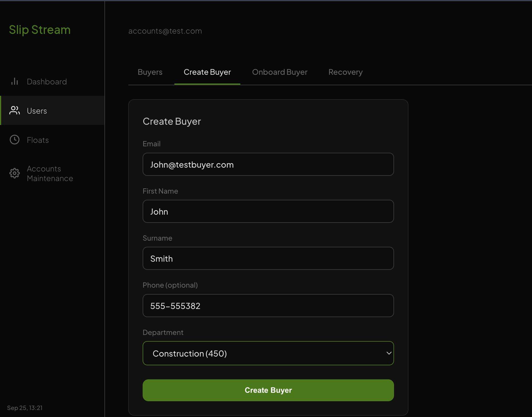Viewport: 532px width, 417px height.
Task: Click the Department field label
Action: (163, 333)
